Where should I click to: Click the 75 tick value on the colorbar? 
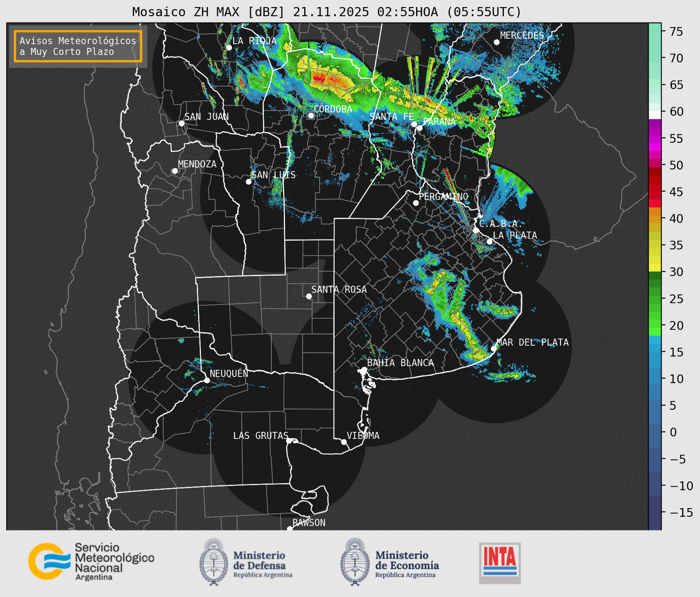point(676,32)
